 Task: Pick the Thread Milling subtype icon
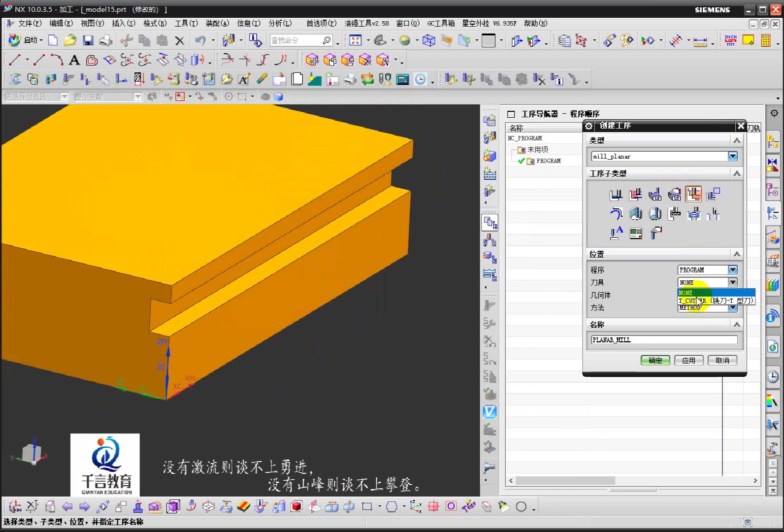click(713, 213)
